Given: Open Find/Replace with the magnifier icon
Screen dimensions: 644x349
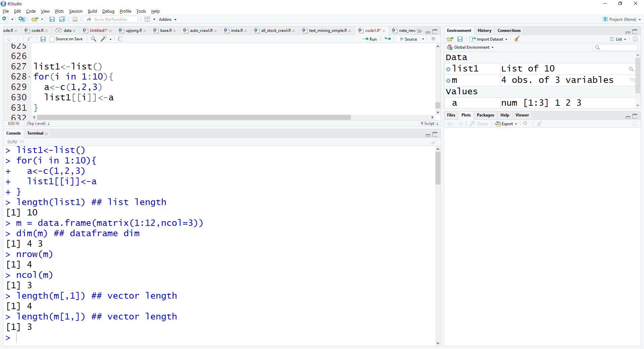Looking at the screenshot, I should pyautogui.click(x=94, y=39).
